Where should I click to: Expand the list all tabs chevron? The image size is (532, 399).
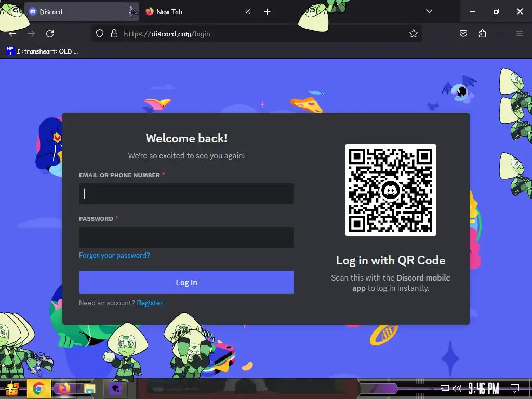[429, 11]
